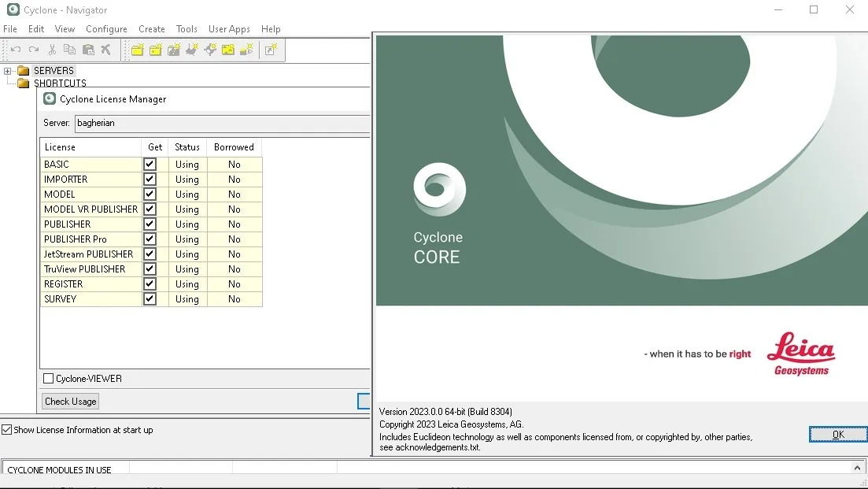Image resolution: width=868 pixels, height=489 pixels.
Task: Click the Copy icon in the toolbar
Action: 70,50
